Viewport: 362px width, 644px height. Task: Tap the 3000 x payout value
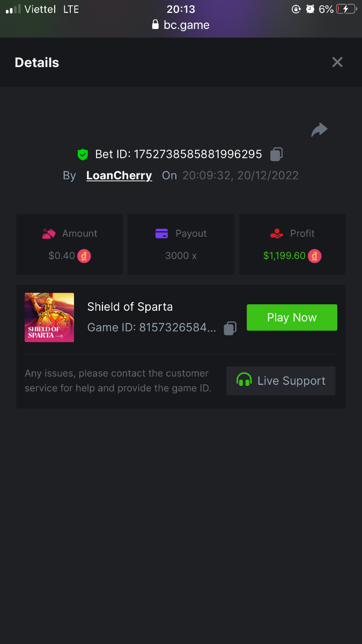(x=181, y=256)
